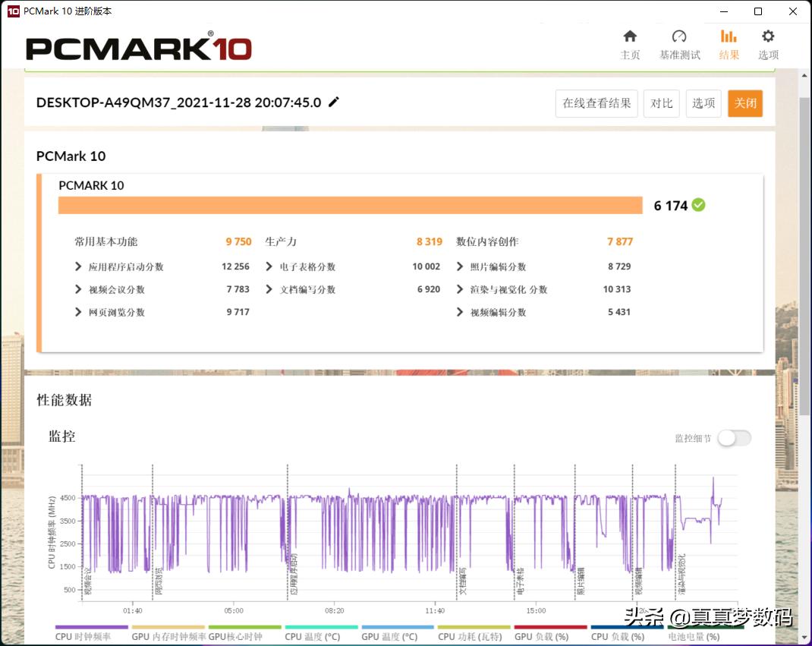Click the CPU 温度 (°C) legend color swatch
The image size is (812, 646).
321,628
